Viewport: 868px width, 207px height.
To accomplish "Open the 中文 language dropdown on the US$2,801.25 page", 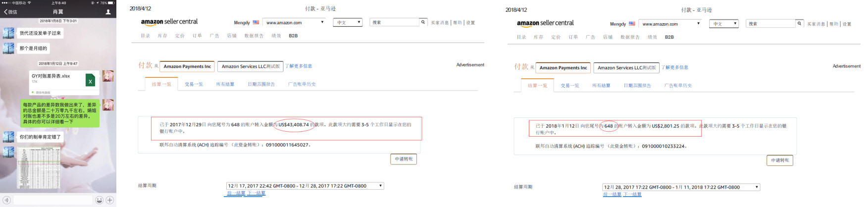I will (724, 24).
